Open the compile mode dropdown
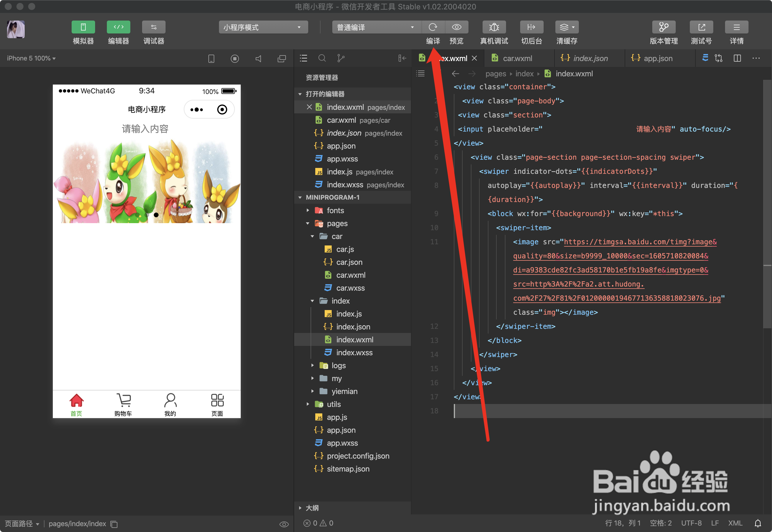772x532 pixels. (377, 27)
